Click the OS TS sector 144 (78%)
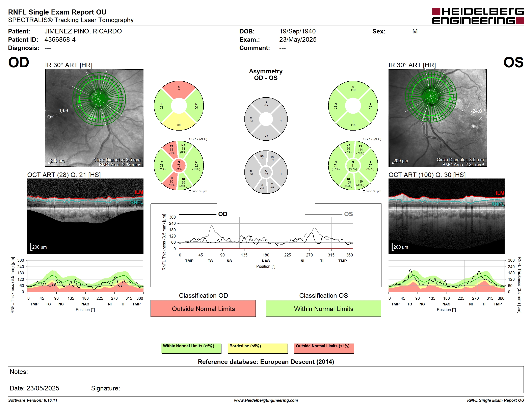 pos(360,150)
